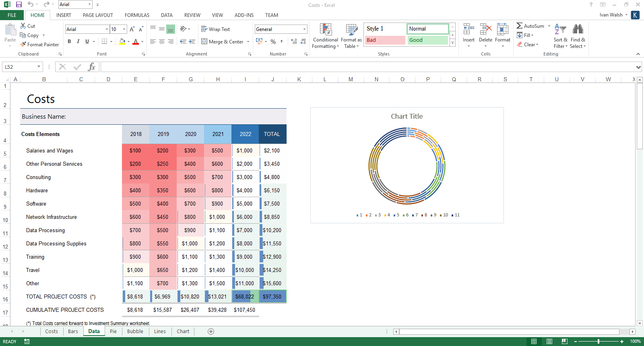The width and height of the screenshot is (644, 346).
Task: Click the Sort & Filter icon
Action: click(x=560, y=29)
